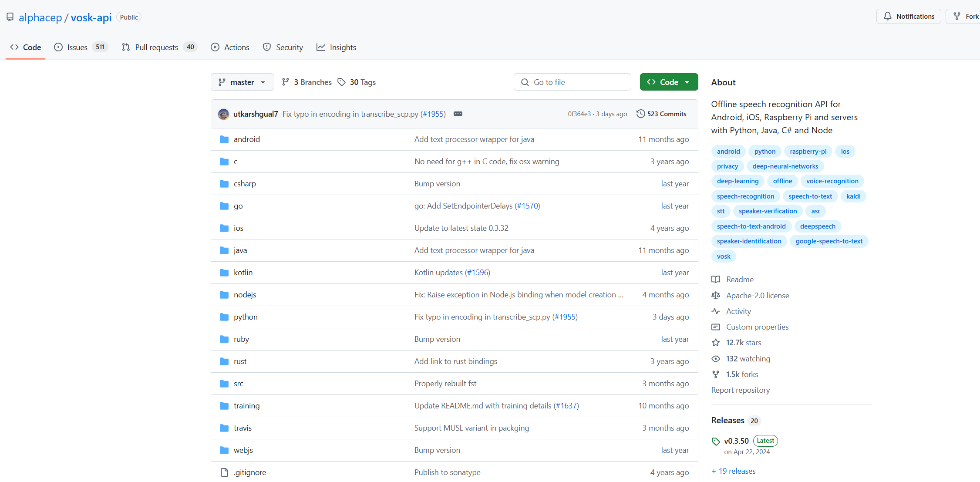
Task: Click the ruby folder icon
Action: pyautogui.click(x=224, y=339)
